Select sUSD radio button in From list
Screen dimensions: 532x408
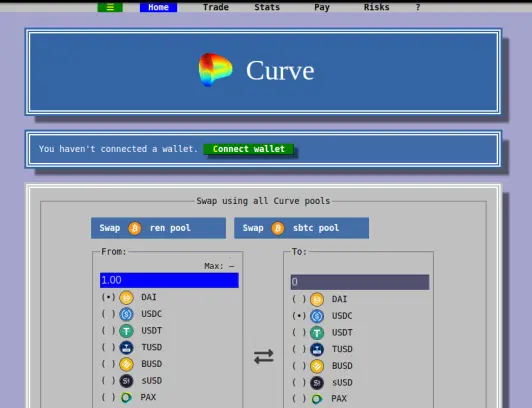[x=108, y=381]
